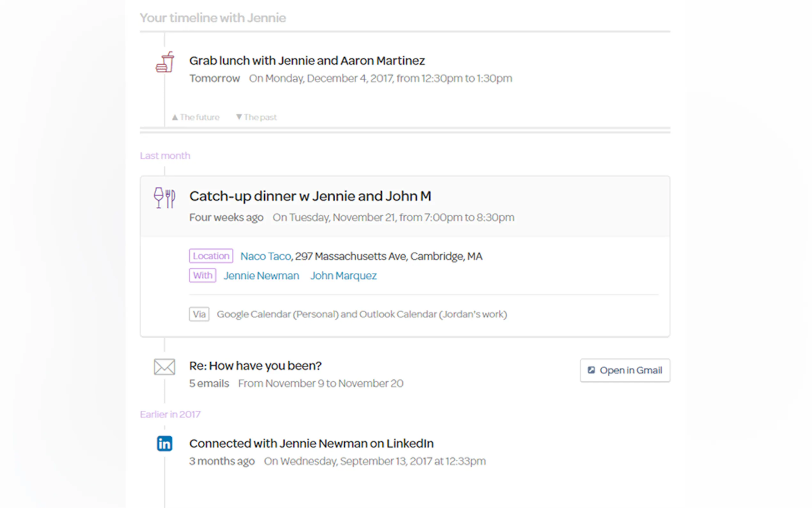Click the Location tag label
Screen dimensions: 812x508
pyautogui.click(x=211, y=256)
